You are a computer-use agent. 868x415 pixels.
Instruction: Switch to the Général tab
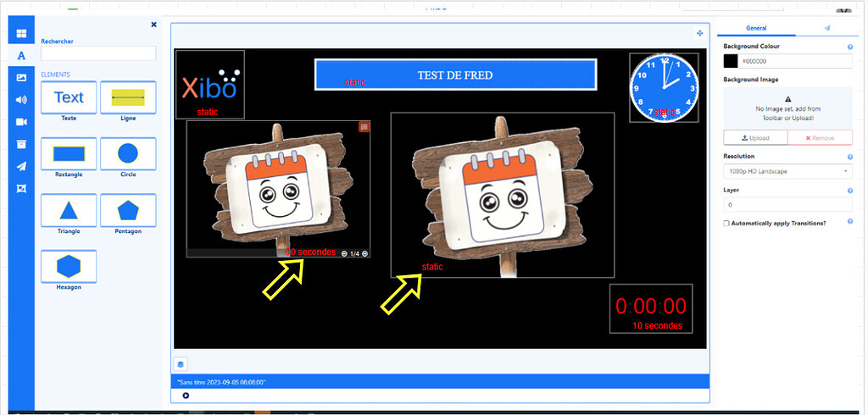[x=755, y=28]
